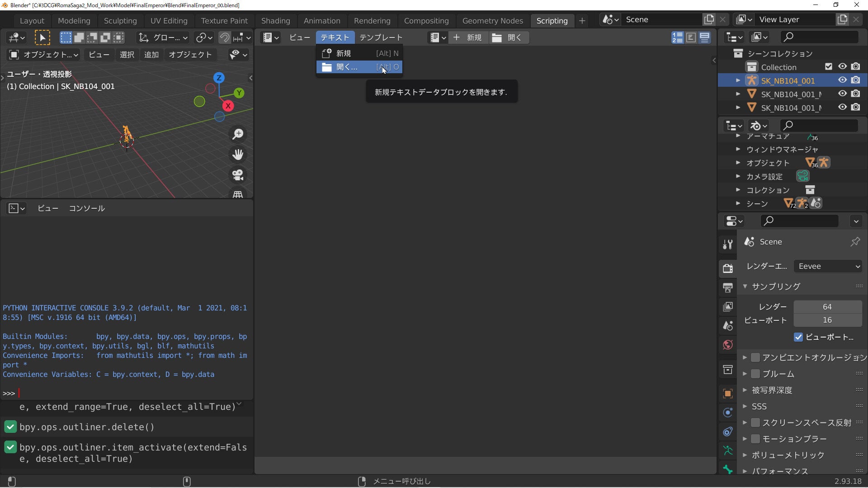Viewport: 868px width, 488px height.
Task: Switch to the Shading workspace tab
Action: tap(275, 21)
